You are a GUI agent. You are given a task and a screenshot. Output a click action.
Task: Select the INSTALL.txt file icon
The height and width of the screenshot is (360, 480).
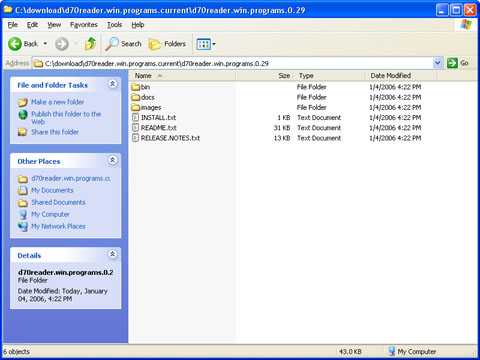[x=135, y=117]
